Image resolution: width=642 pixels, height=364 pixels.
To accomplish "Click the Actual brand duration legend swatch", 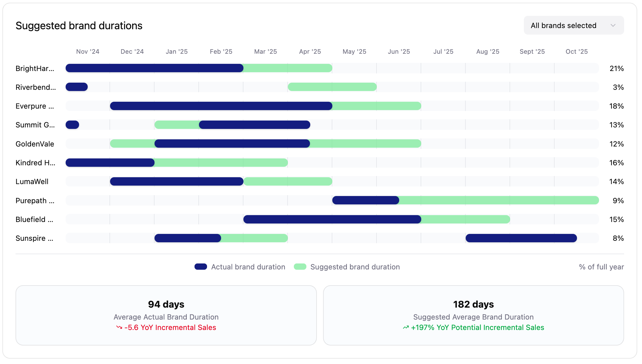I will (x=201, y=267).
